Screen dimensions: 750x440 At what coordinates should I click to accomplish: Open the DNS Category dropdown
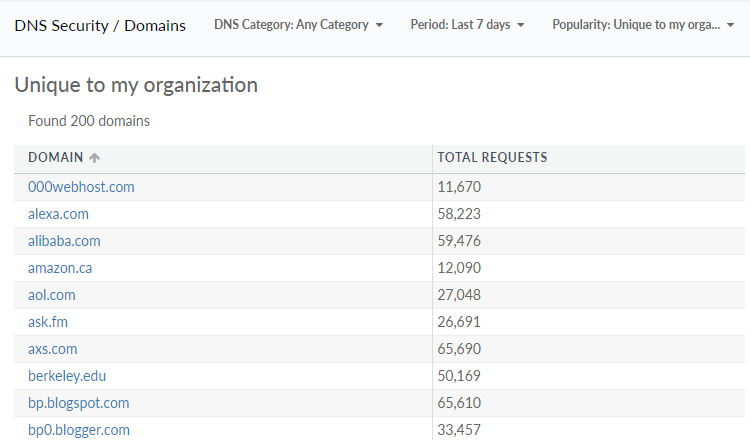pos(298,25)
